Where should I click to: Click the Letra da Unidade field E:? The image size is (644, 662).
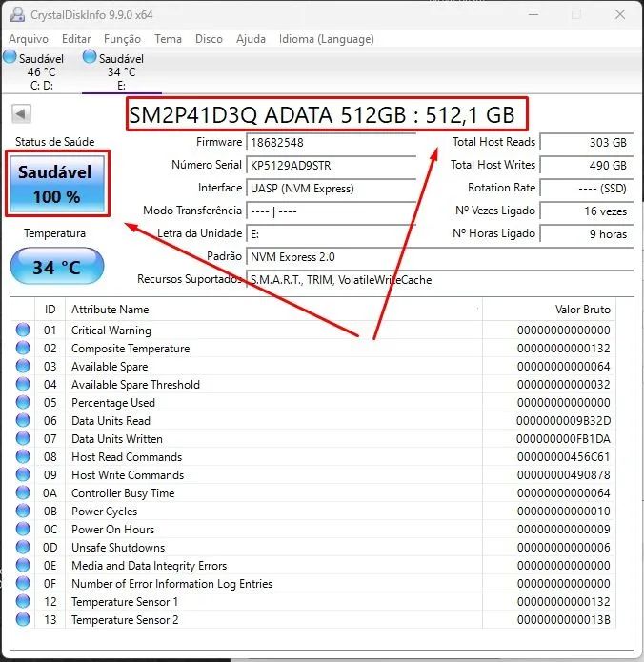tap(332, 234)
